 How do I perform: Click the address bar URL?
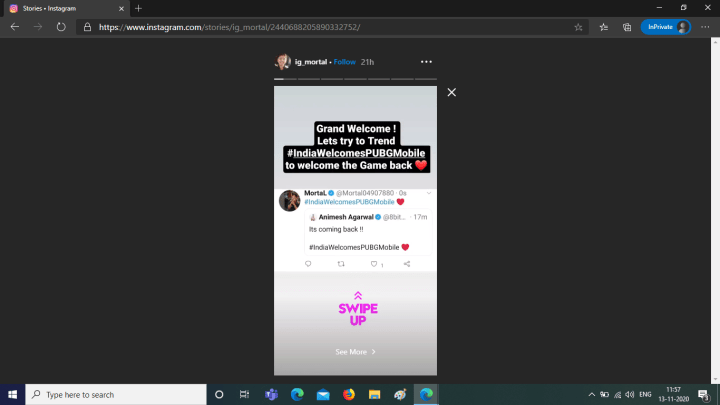click(229, 27)
